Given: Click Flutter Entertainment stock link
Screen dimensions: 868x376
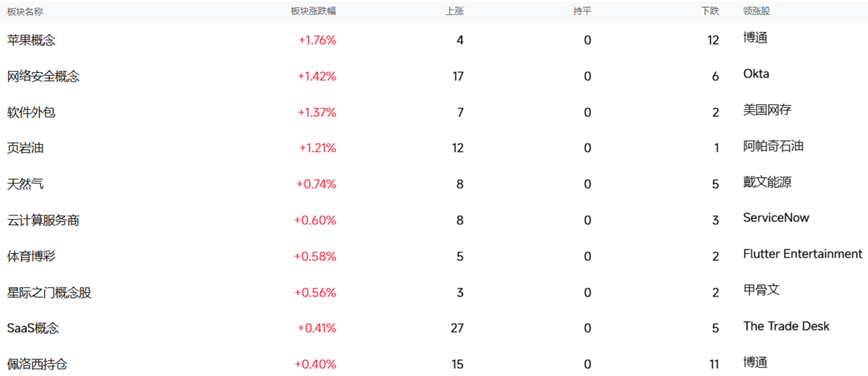Looking at the screenshot, I should coord(802,254).
